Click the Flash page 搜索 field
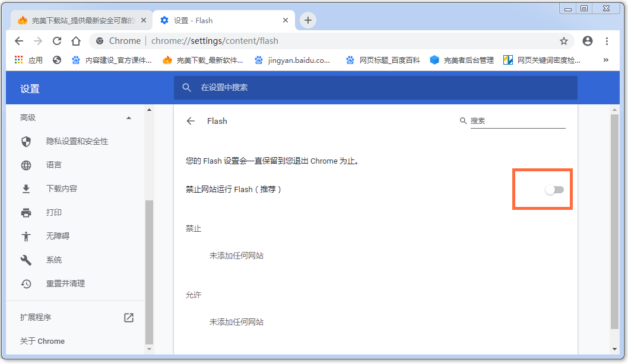This screenshot has width=628, height=364. click(x=518, y=121)
